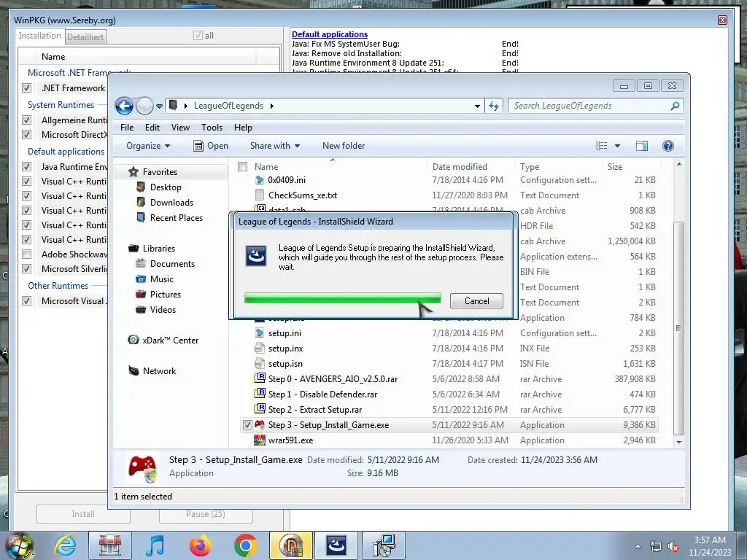Click the Forward navigation arrow in Explorer
747x560 pixels.
click(144, 106)
